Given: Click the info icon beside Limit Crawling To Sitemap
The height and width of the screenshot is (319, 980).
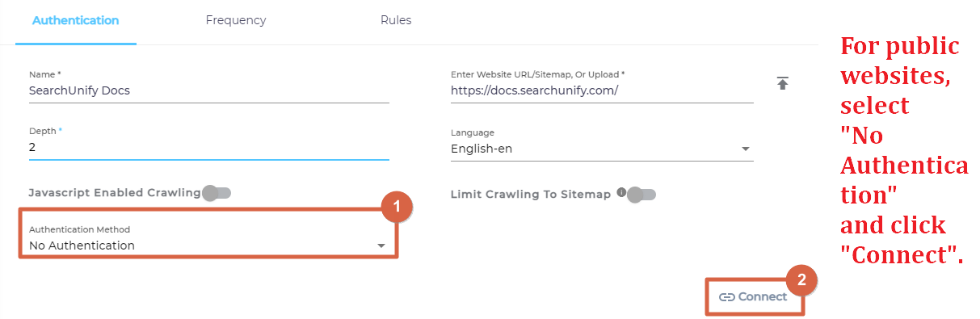Looking at the screenshot, I should coord(621,192).
